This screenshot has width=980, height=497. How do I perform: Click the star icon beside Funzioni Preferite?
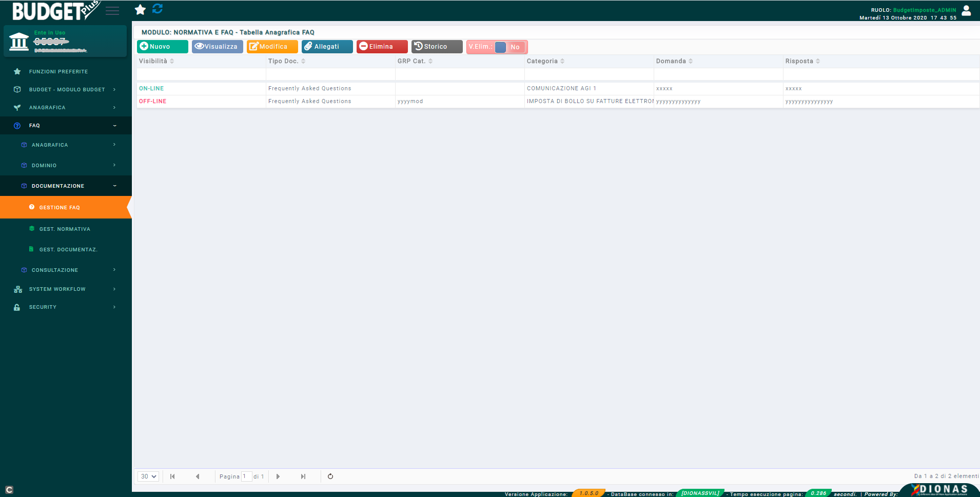[x=17, y=72]
